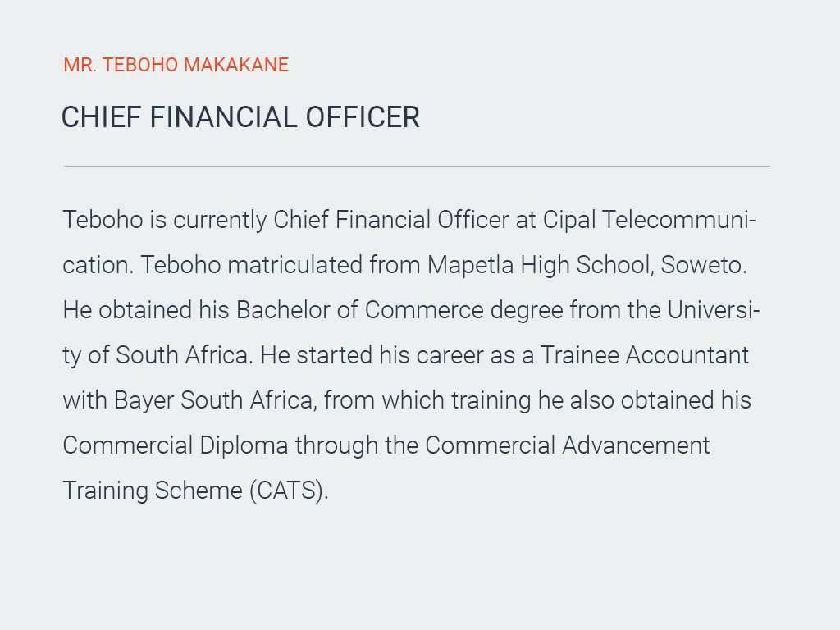
Task: Click the word Soweto
Action: coord(701,265)
